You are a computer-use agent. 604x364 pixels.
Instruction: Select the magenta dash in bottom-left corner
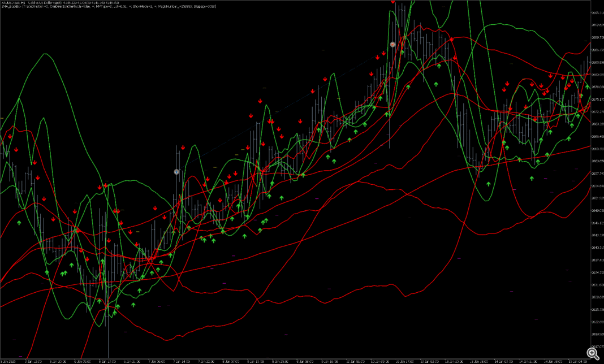[21, 357]
